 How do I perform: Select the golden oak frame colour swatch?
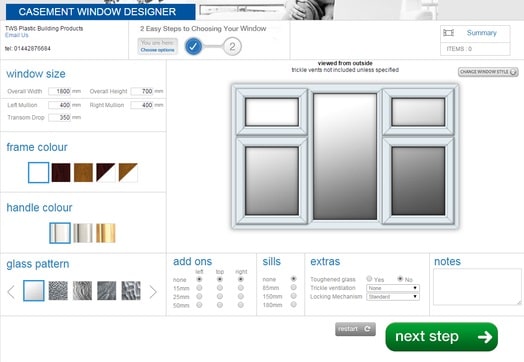(x=83, y=172)
